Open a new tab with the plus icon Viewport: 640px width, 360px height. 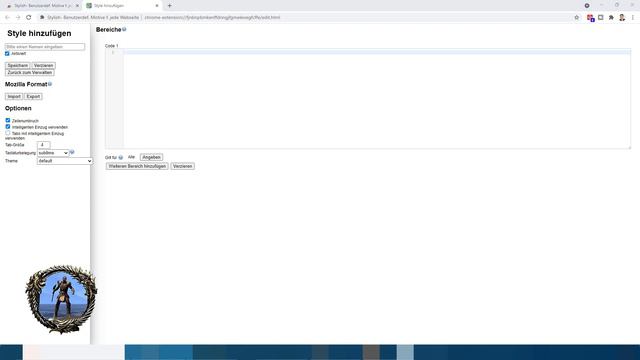tap(169, 6)
